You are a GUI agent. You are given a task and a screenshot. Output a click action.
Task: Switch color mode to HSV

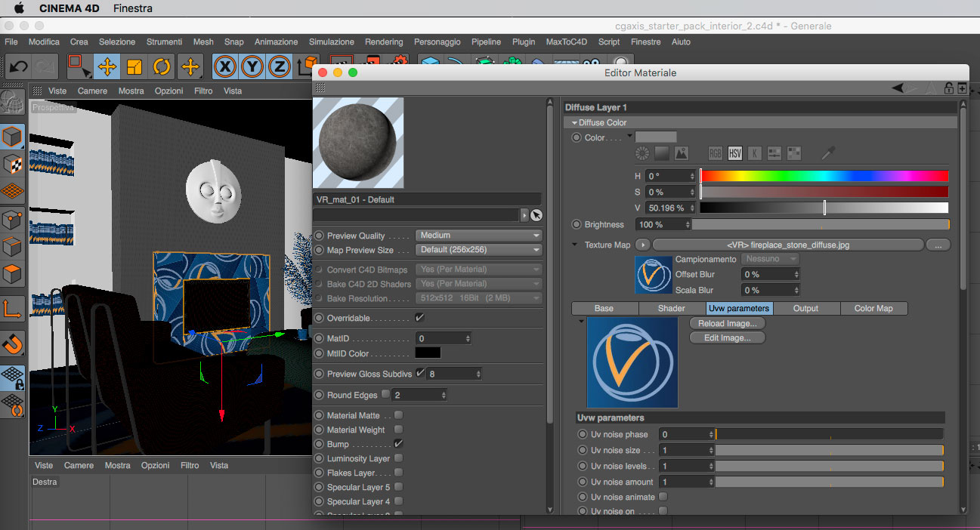click(x=735, y=153)
